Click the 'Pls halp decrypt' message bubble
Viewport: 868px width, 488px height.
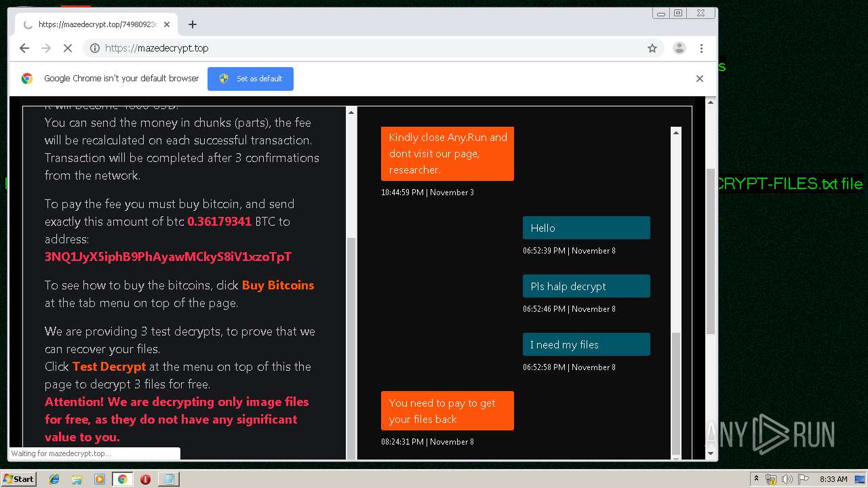point(587,286)
